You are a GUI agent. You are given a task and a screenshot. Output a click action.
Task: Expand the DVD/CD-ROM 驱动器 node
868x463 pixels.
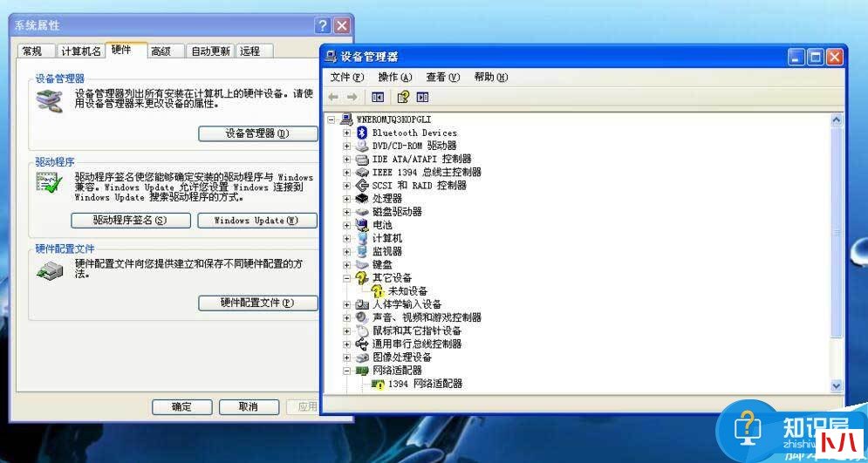[346, 146]
